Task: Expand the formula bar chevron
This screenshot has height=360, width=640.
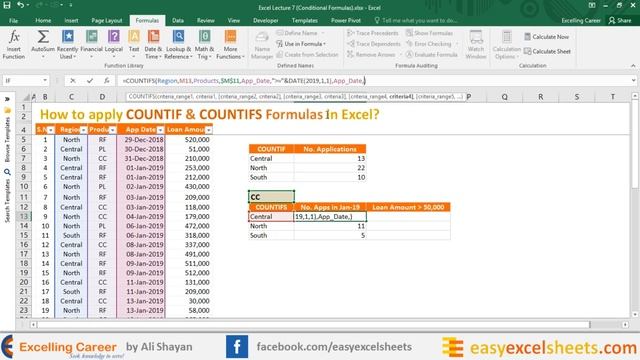Action: point(633,81)
